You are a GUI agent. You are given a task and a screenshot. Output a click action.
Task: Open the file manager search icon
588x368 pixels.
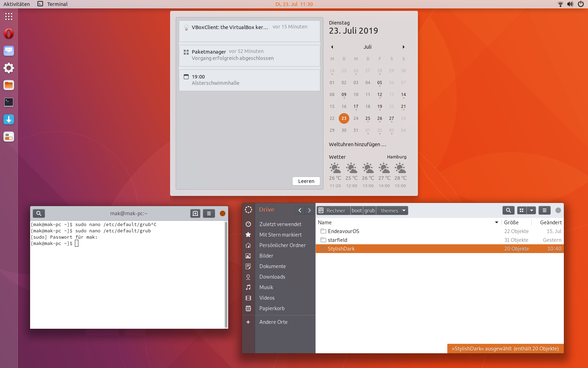(508, 210)
